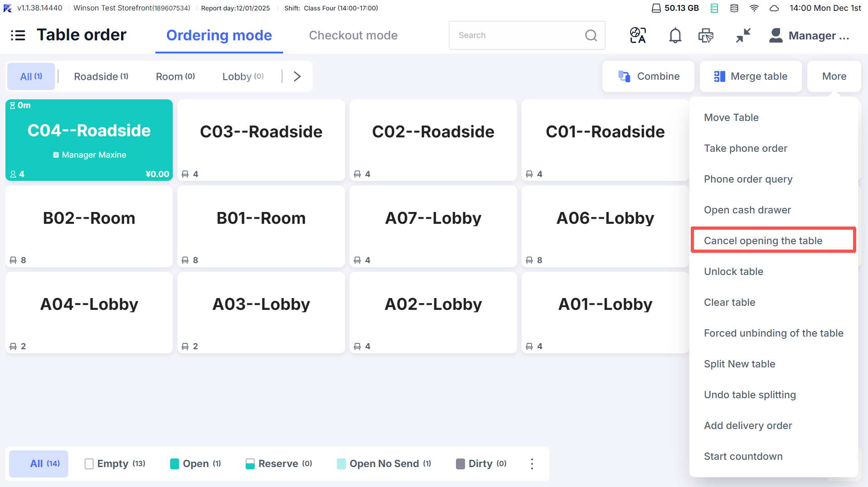Click the search magnifier icon

click(x=591, y=35)
